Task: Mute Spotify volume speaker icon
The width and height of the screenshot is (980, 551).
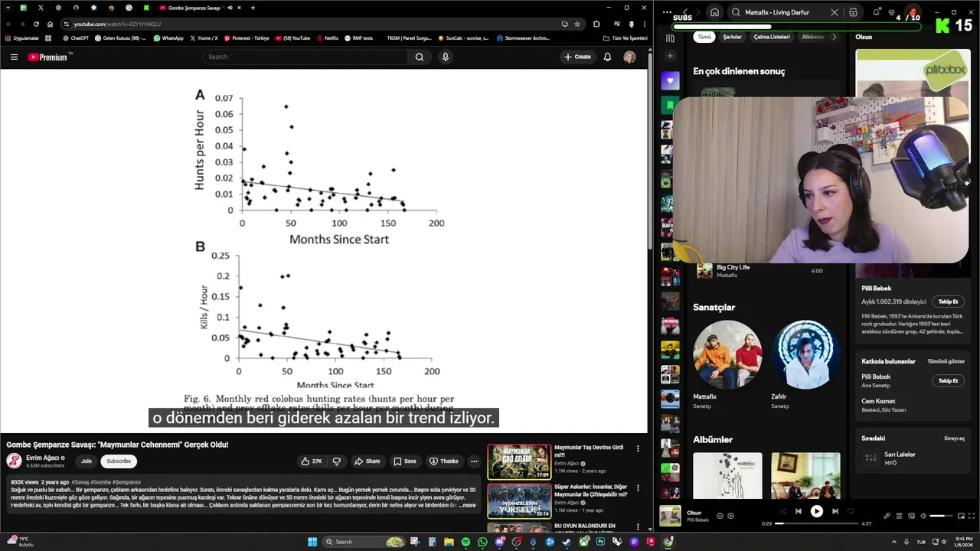Action: click(x=923, y=516)
